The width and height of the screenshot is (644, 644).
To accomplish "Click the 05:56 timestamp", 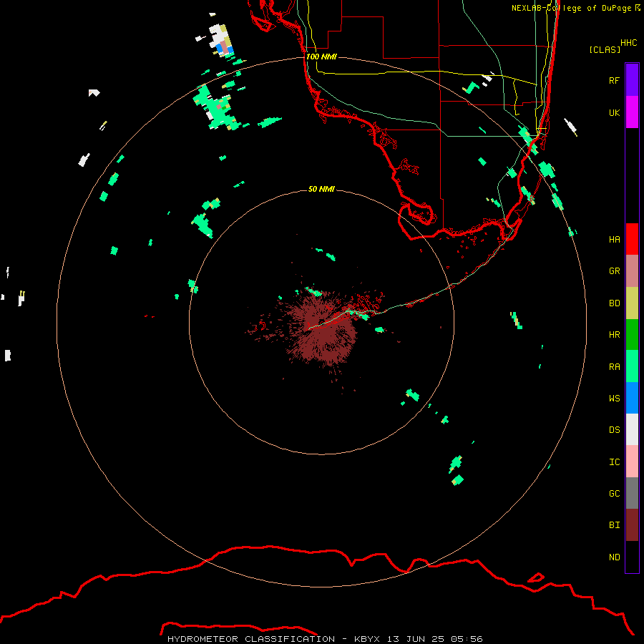I will pos(467,639).
